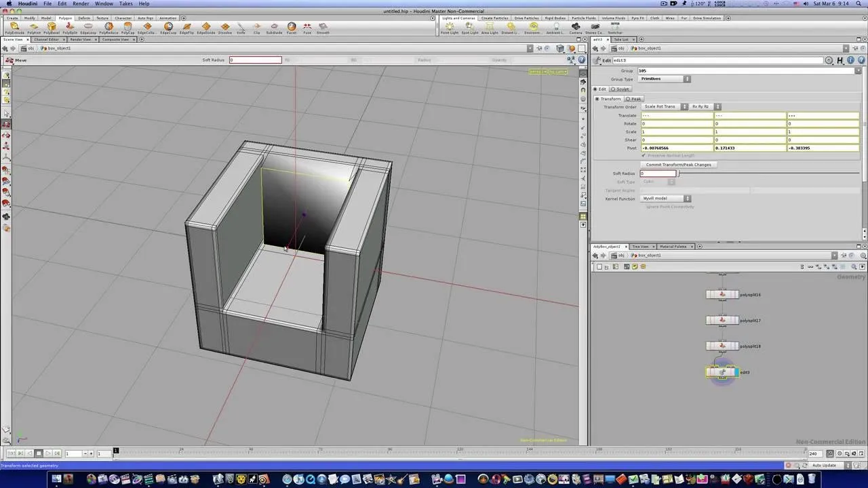
Task: Open the Kernel Function dropdown
Action: click(x=666, y=199)
